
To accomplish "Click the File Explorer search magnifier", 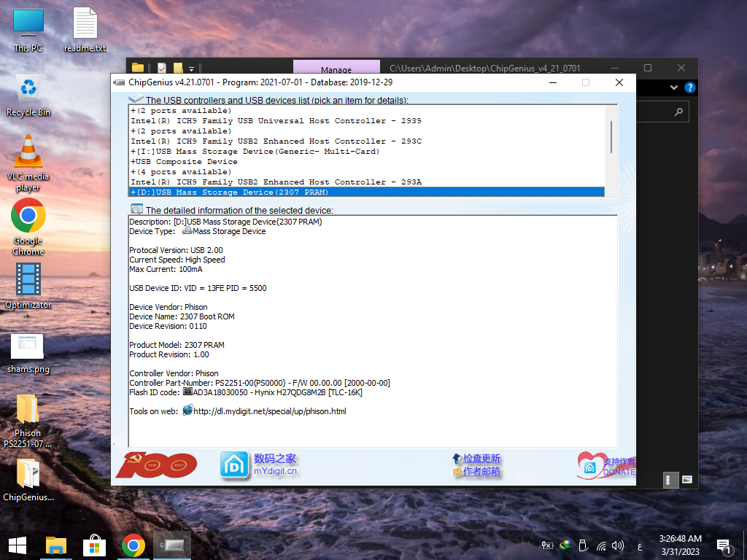I will 678,112.
